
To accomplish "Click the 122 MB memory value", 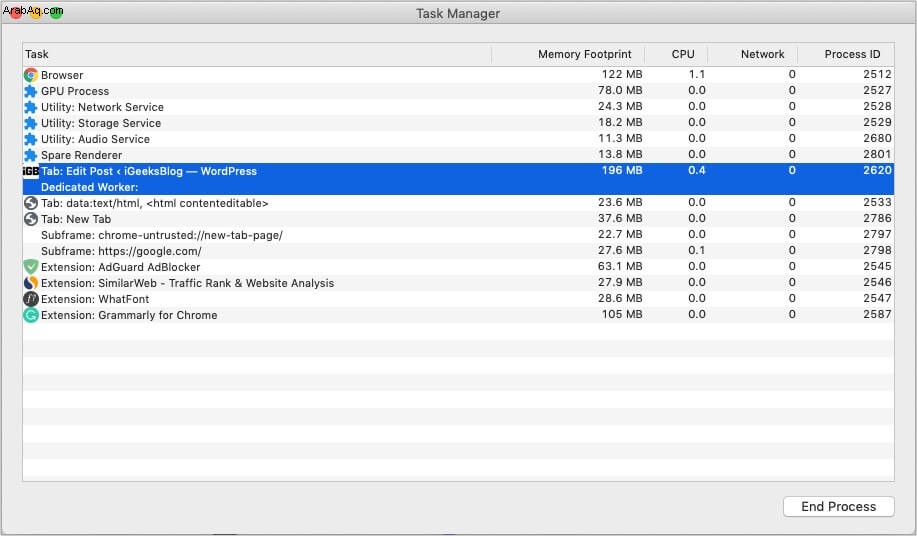I will click(x=622, y=74).
